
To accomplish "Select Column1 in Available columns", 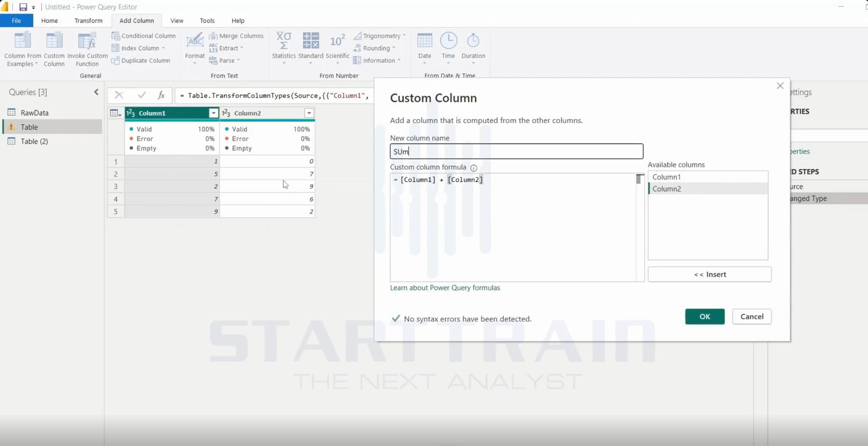I will point(708,177).
